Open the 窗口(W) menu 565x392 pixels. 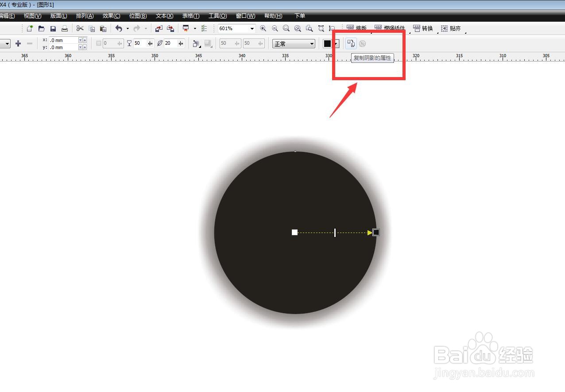click(x=245, y=16)
